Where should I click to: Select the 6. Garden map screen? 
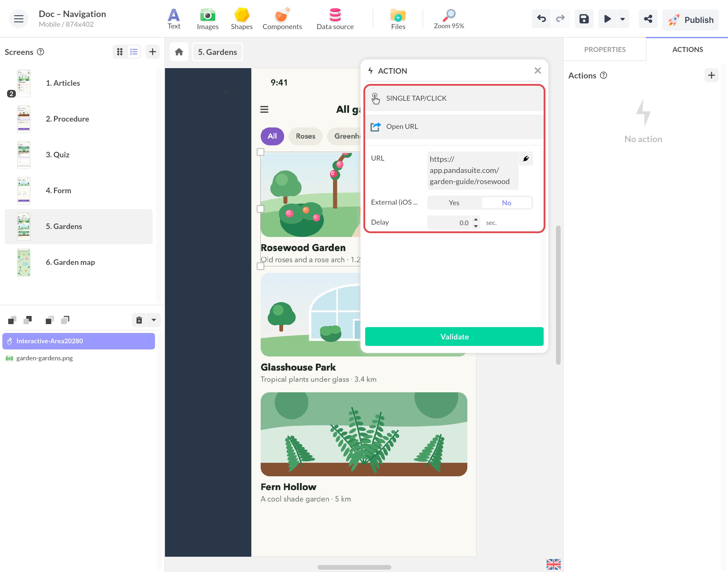(x=79, y=262)
